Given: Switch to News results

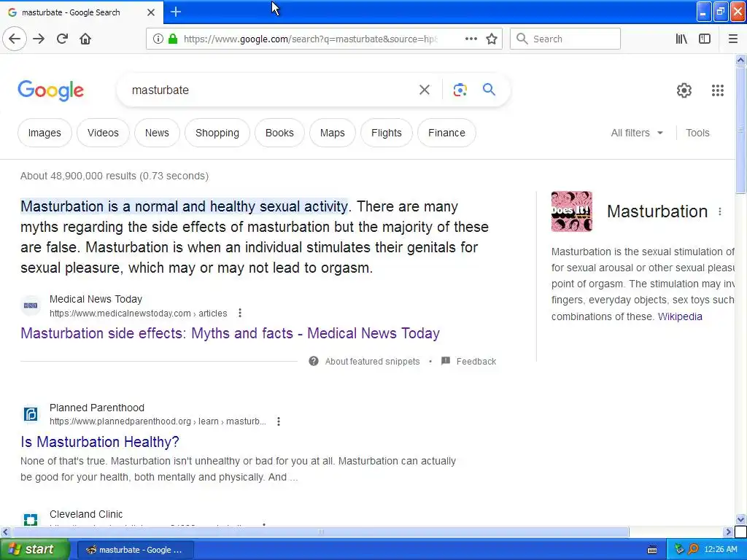Looking at the screenshot, I should click(x=157, y=133).
